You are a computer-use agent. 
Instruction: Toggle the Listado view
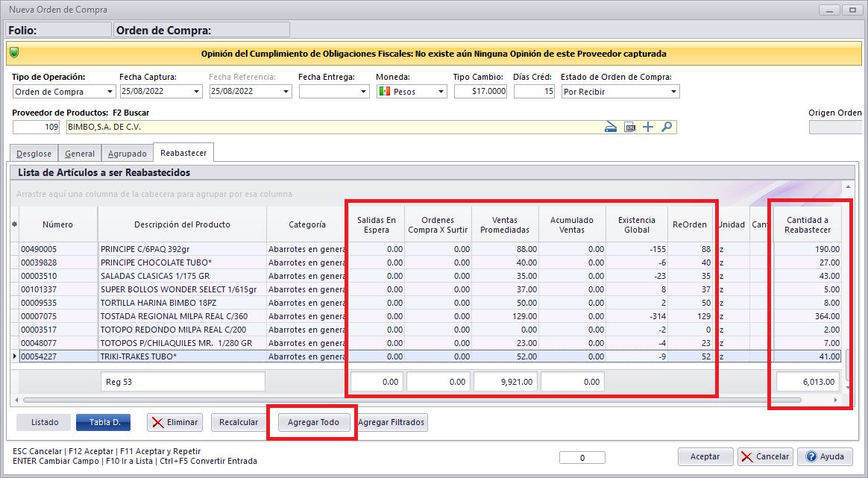point(43,422)
